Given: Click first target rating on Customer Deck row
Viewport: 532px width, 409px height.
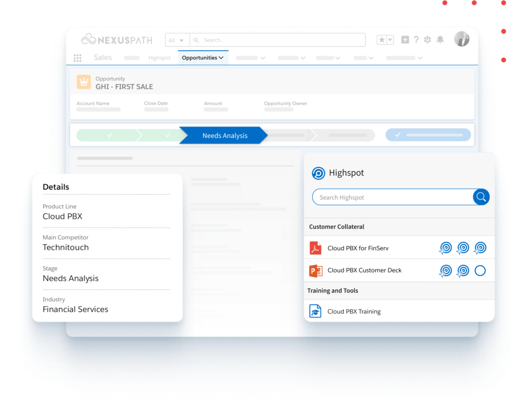Looking at the screenshot, I should [445, 271].
